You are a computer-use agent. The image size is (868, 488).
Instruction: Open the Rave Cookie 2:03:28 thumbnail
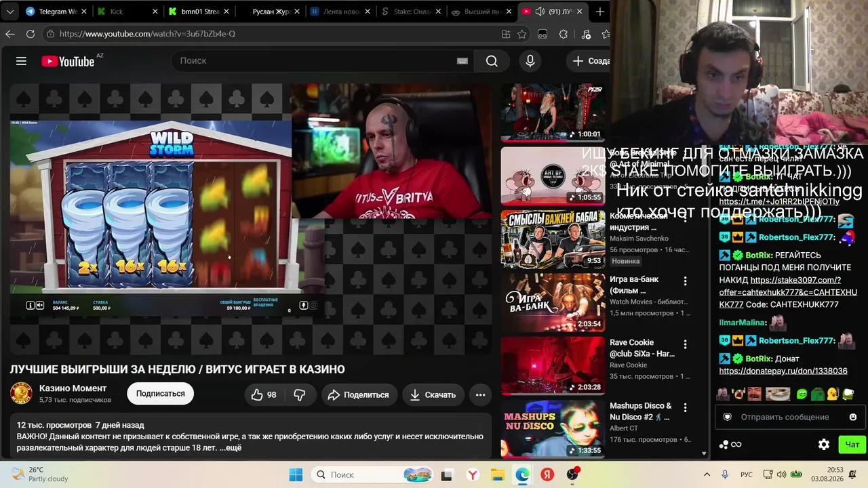tap(553, 365)
